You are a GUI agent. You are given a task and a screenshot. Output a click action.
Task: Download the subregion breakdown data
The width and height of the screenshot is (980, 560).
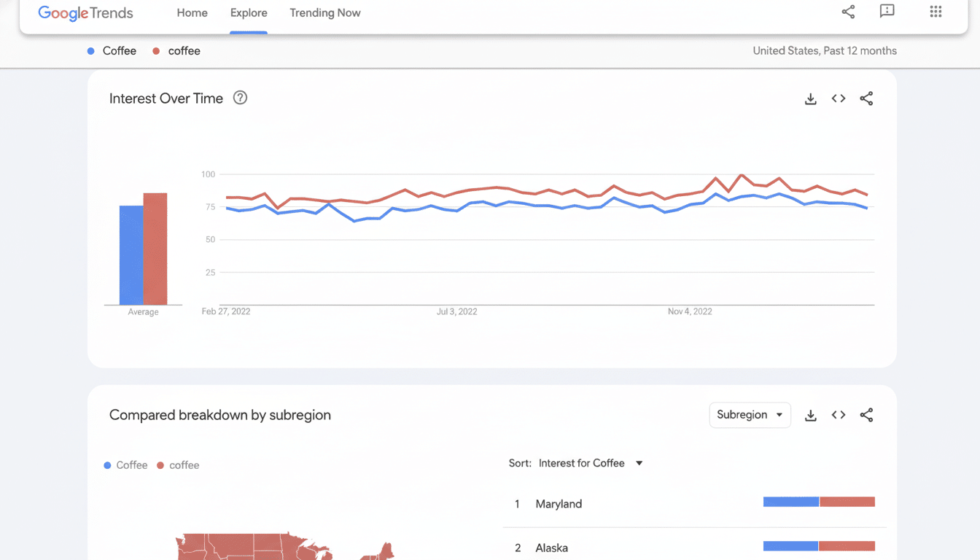(x=811, y=414)
